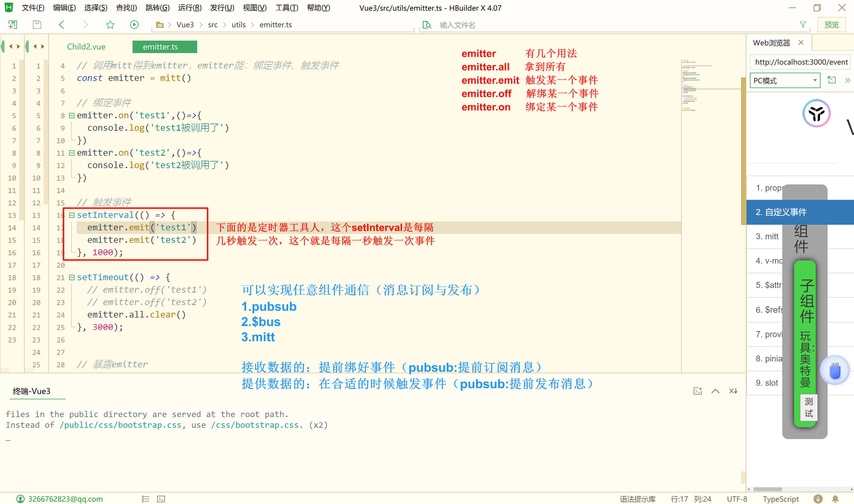The image size is (854, 504).
Task: Open the TypeScript language selector
Action: click(x=781, y=499)
